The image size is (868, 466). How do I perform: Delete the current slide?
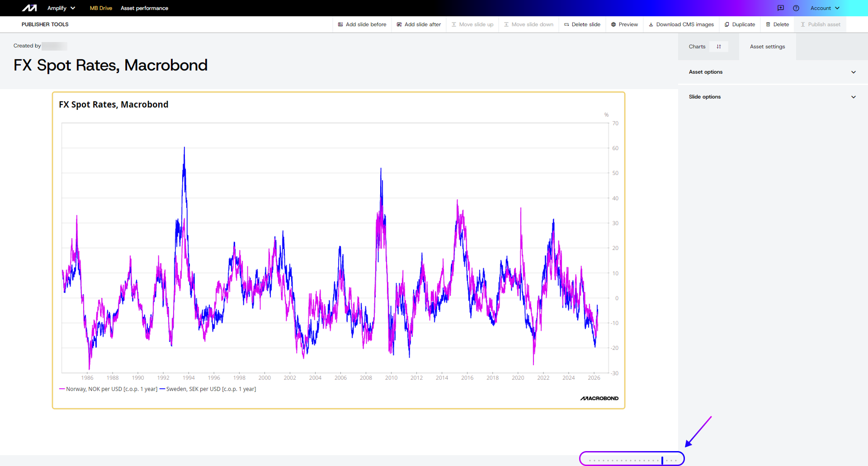(582, 24)
